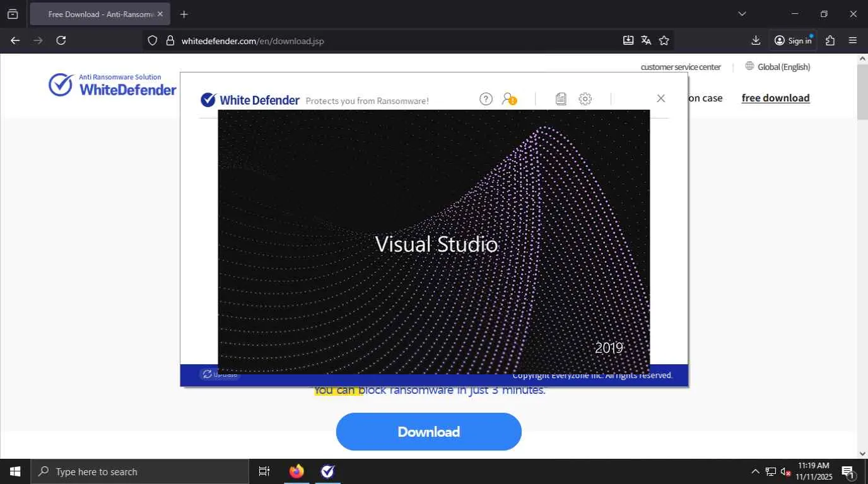Click the taskbar search box

[x=140, y=471]
